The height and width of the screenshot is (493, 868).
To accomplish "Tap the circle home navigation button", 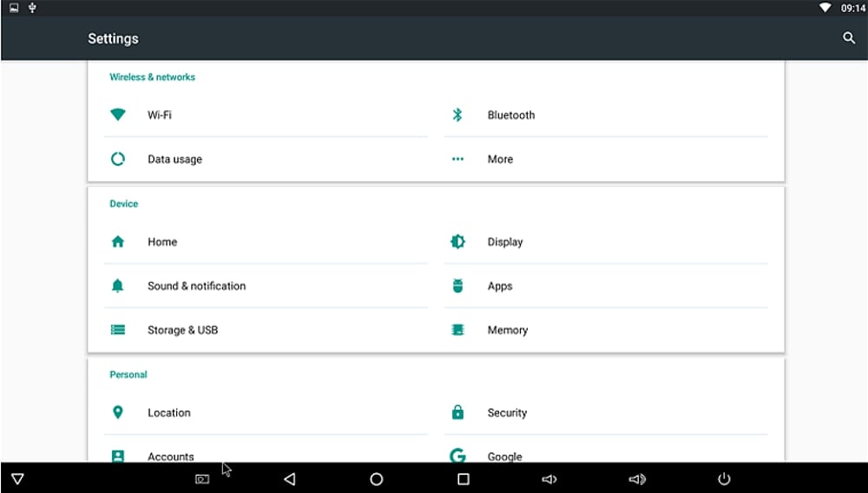I will coord(377,479).
